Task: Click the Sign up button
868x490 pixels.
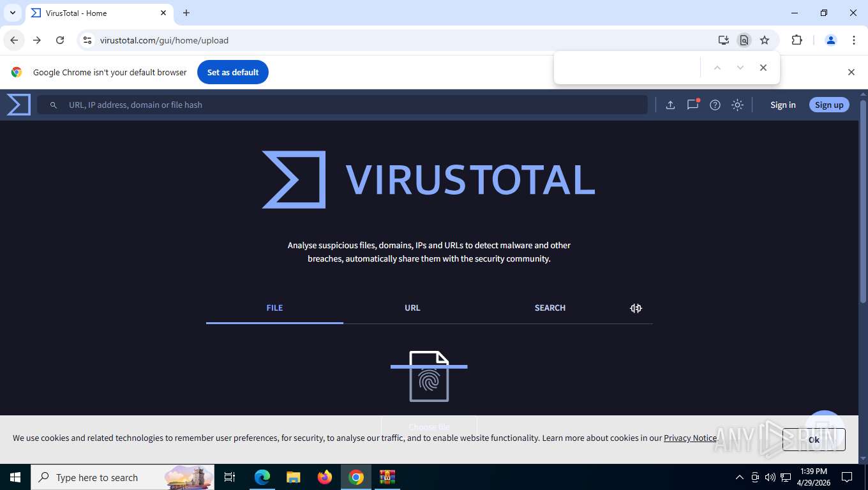Action: tap(829, 105)
